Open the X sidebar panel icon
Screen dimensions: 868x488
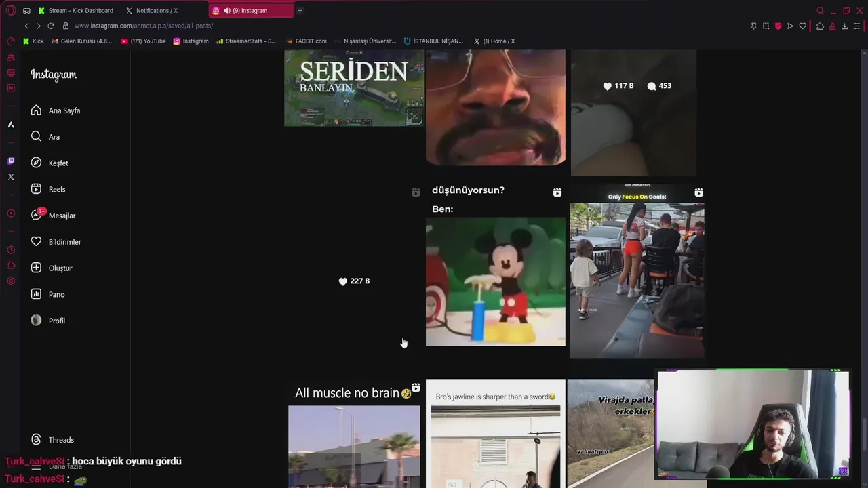tap(11, 177)
